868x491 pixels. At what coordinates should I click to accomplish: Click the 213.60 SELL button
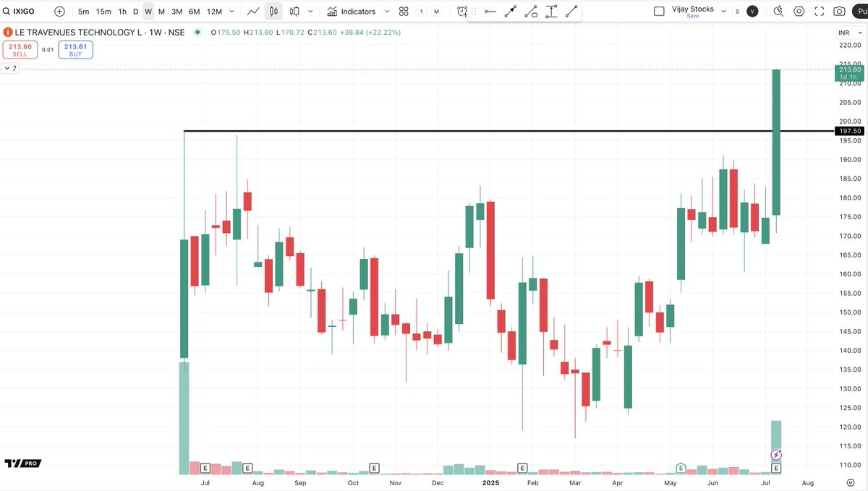pyautogui.click(x=20, y=50)
